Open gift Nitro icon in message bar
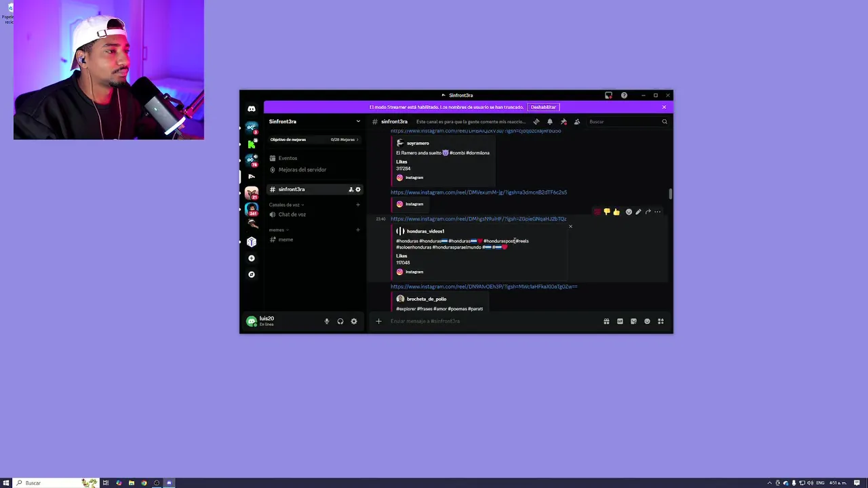Image resolution: width=868 pixels, height=488 pixels. pyautogui.click(x=606, y=321)
